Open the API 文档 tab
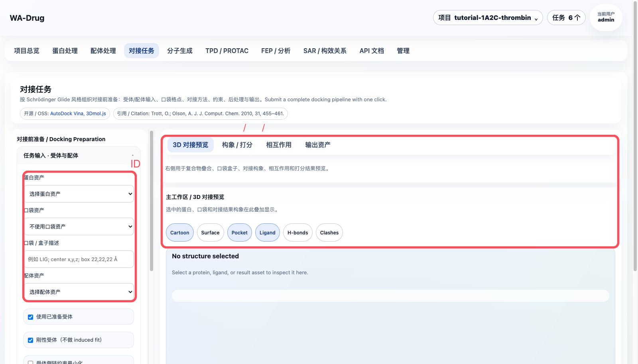638x364 pixels. click(x=372, y=51)
